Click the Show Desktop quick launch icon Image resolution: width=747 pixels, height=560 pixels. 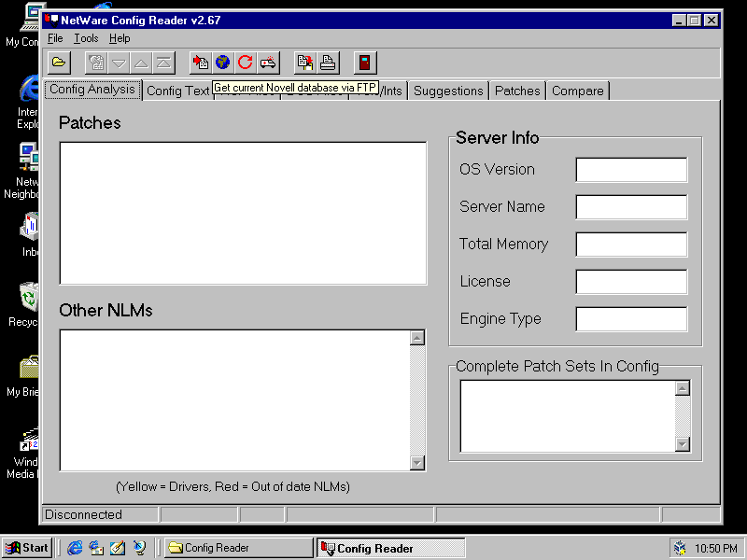coord(118,548)
